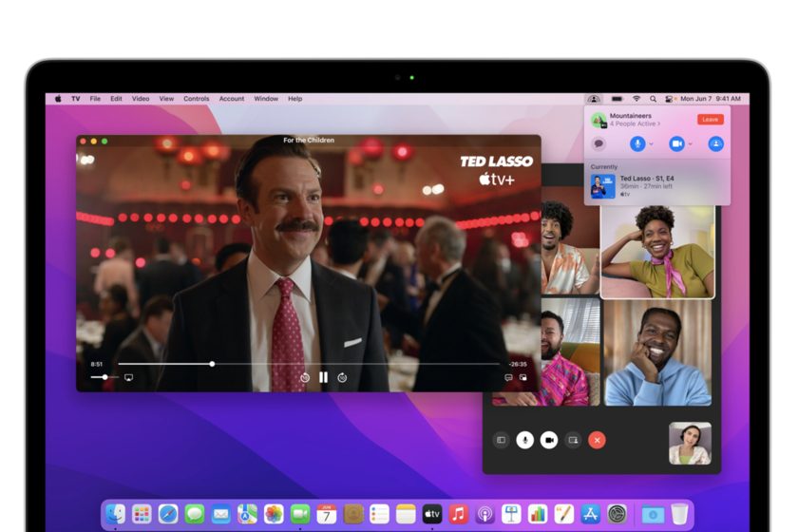Mute the microphone in the FaceTime window

(x=524, y=440)
